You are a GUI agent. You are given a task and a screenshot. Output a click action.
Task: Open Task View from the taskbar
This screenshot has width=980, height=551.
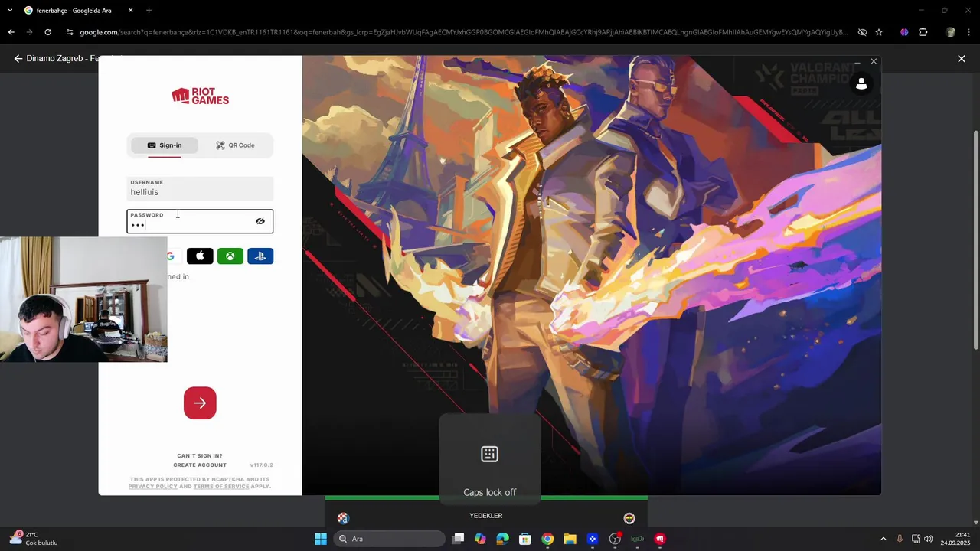click(x=458, y=539)
